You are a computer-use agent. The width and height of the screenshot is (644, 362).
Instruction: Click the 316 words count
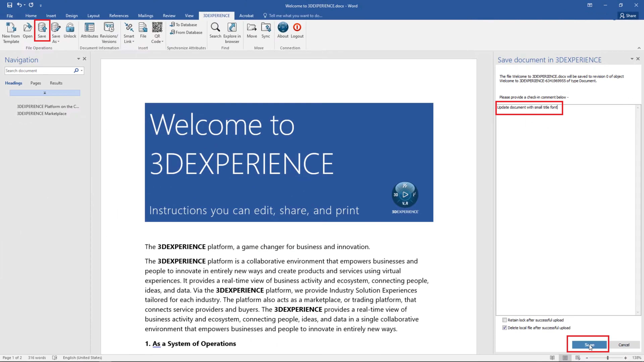[x=37, y=358]
